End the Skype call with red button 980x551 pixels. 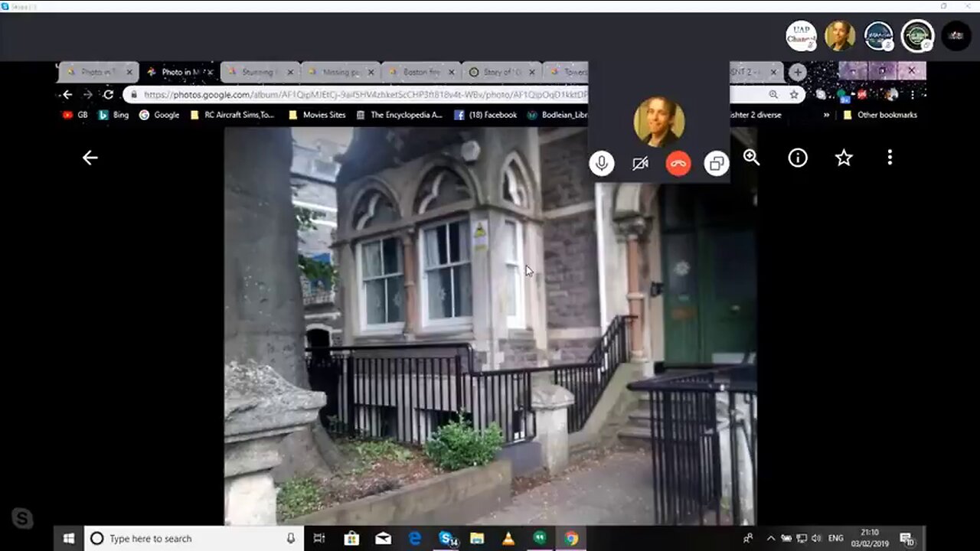[x=678, y=163]
